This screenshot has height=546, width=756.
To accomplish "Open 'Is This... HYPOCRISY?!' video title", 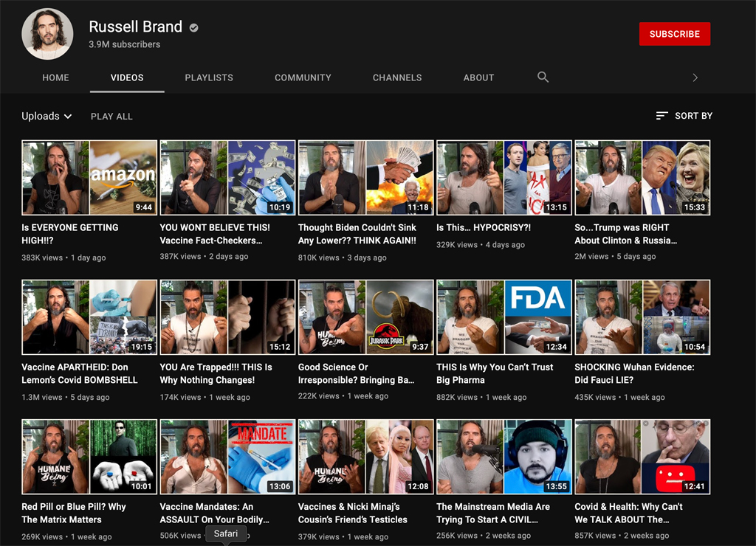I will (x=483, y=227).
